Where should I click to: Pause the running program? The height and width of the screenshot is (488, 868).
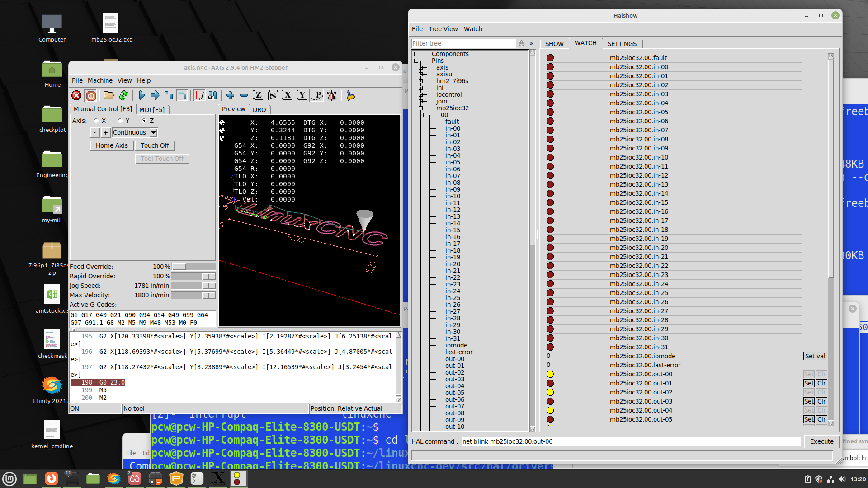point(169,95)
